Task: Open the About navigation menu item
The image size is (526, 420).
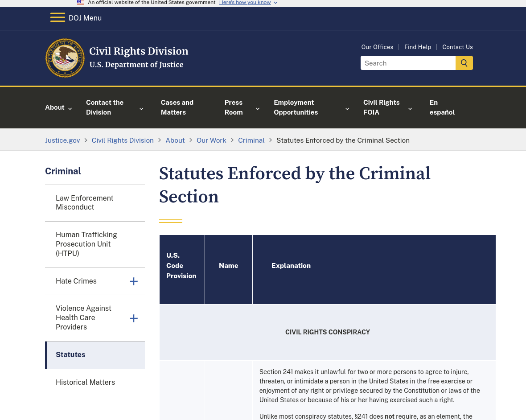Action: coord(55,107)
